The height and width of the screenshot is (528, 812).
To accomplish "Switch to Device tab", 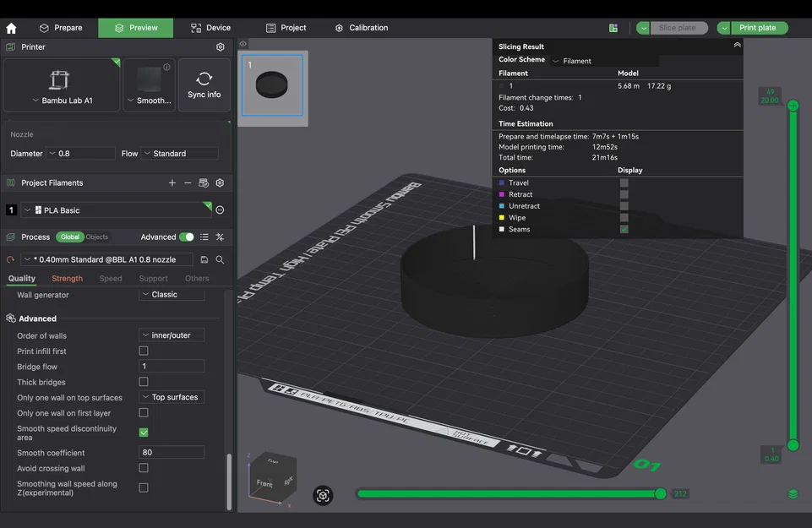I will click(x=210, y=28).
